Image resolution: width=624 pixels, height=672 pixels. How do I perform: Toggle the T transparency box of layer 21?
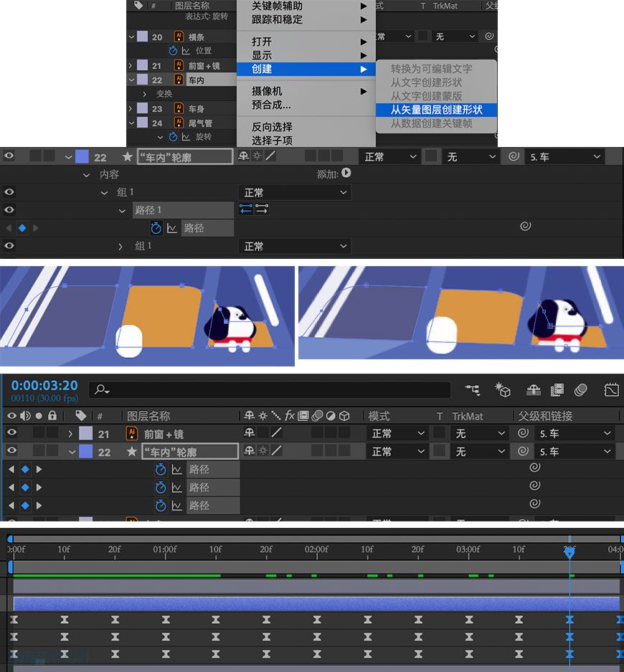(439, 433)
